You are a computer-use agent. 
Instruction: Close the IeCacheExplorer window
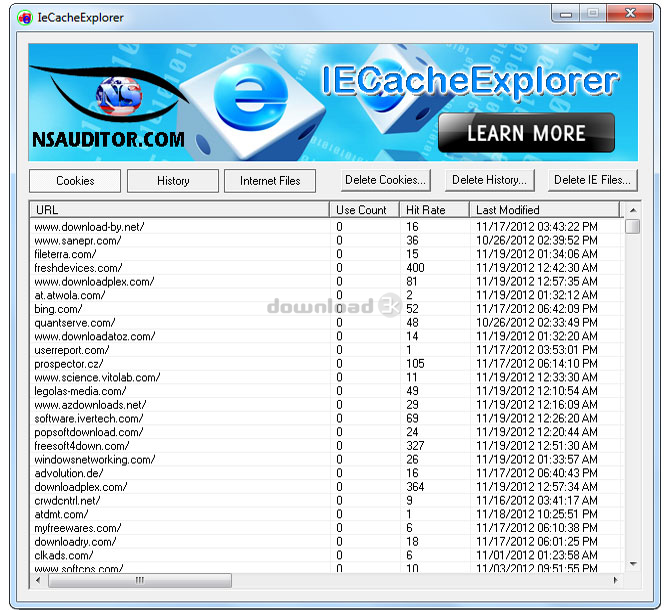(630, 13)
